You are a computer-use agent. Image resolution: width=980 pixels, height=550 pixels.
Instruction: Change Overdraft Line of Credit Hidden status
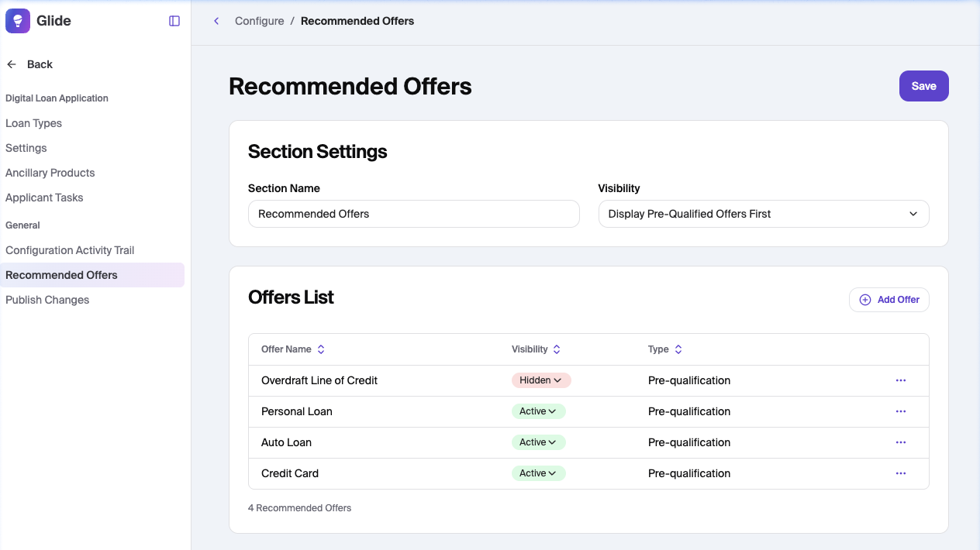541,380
